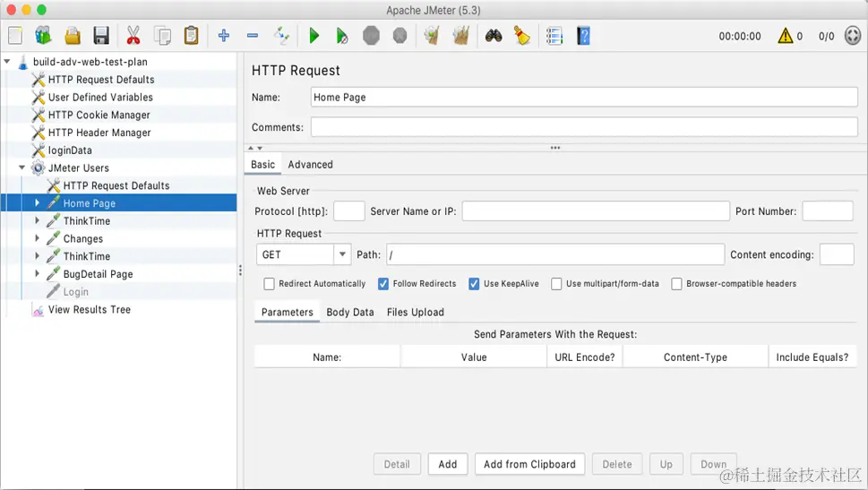Click the warning triangle log indicator
The height and width of the screenshot is (490, 868).
pos(785,36)
